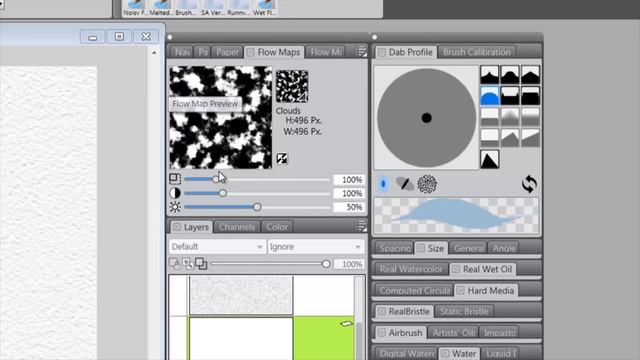This screenshot has width=640, height=360.
Task: Toggle pick up underlying color
Action: click(188, 264)
